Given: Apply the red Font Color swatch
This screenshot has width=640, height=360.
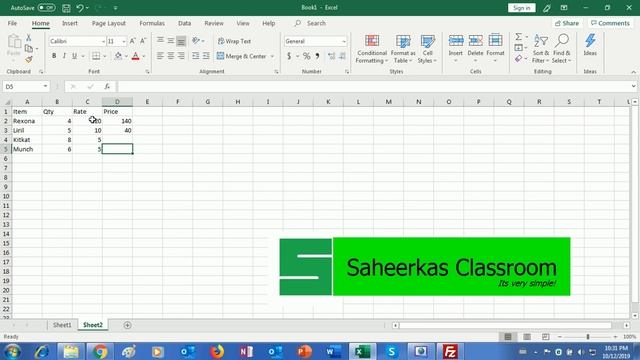Looking at the screenshot, I should (136, 56).
